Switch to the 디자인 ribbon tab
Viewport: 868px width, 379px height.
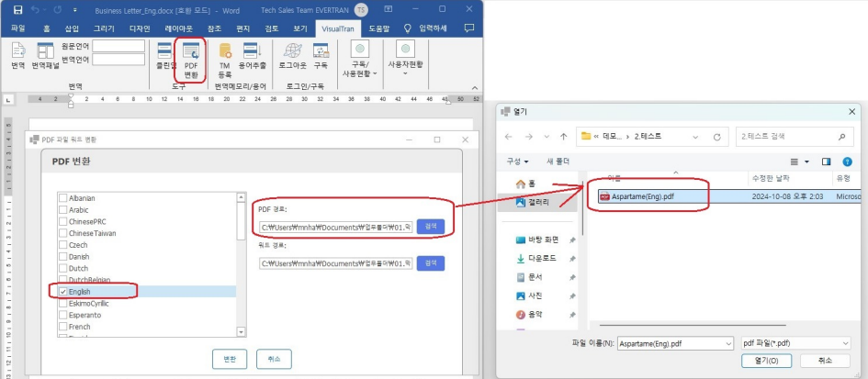(140, 28)
